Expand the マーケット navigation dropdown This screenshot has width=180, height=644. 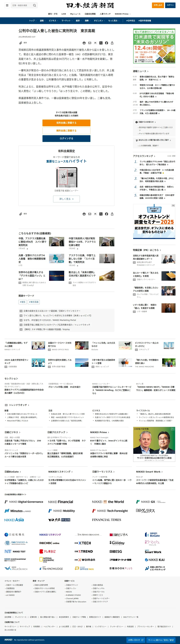click(x=67, y=21)
